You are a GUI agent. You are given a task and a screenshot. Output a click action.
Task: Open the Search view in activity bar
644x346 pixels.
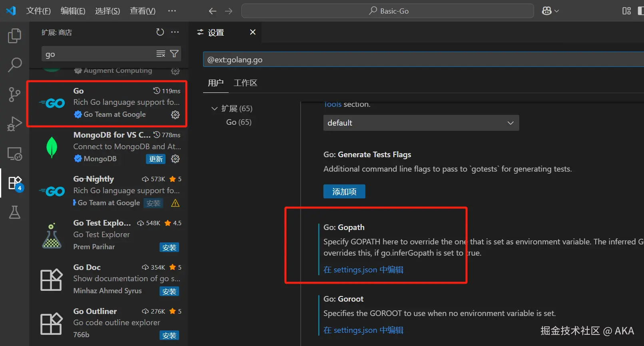[14, 65]
